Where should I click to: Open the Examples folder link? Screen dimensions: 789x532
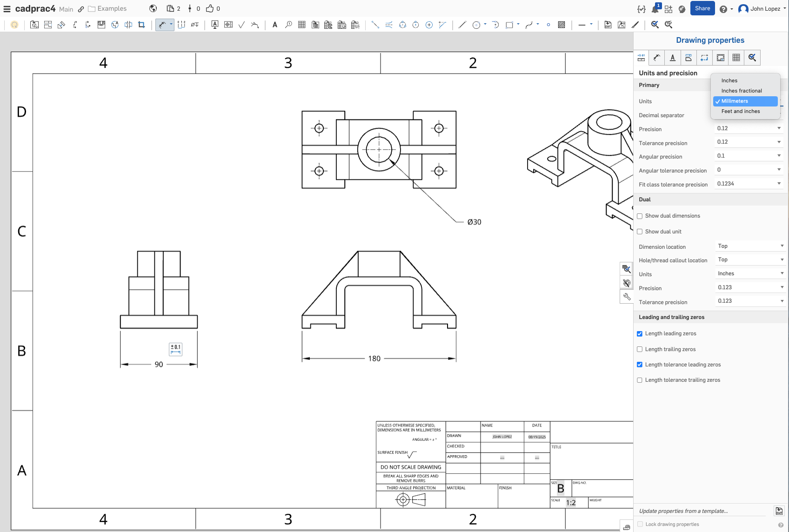pos(107,8)
